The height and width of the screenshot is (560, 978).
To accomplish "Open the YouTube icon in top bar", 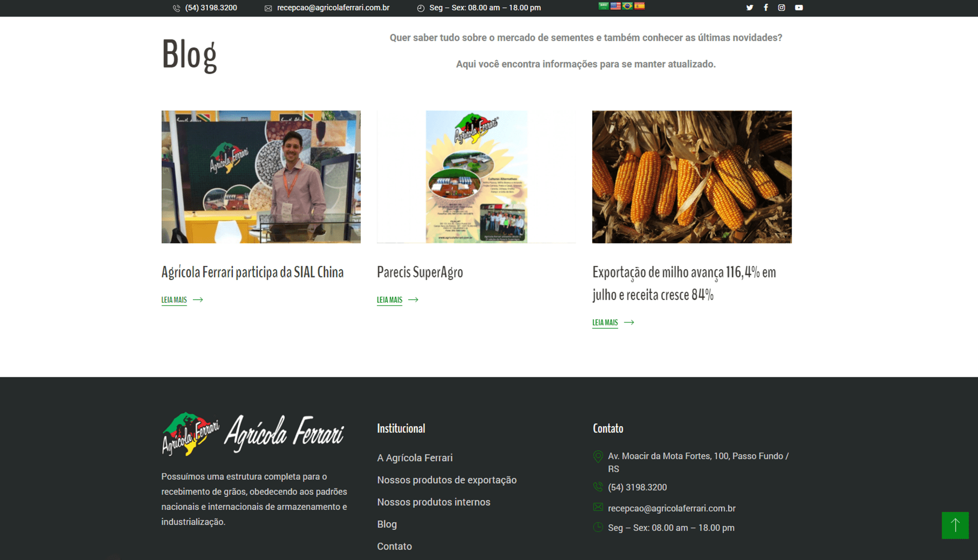I will [x=799, y=8].
